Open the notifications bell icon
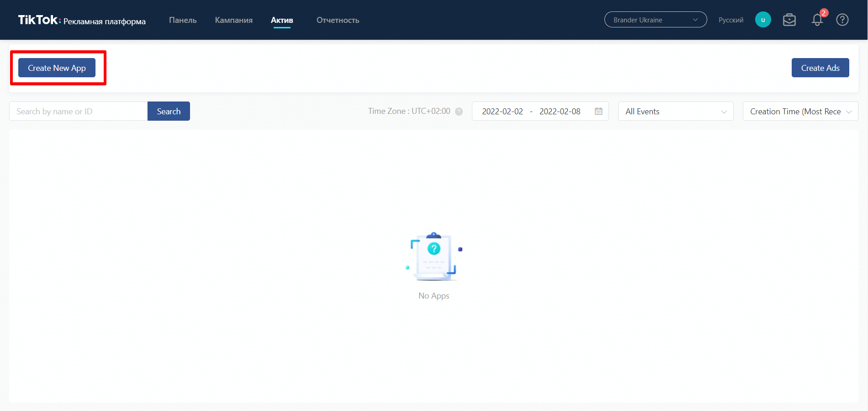Image resolution: width=868 pixels, height=411 pixels. [x=817, y=20]
